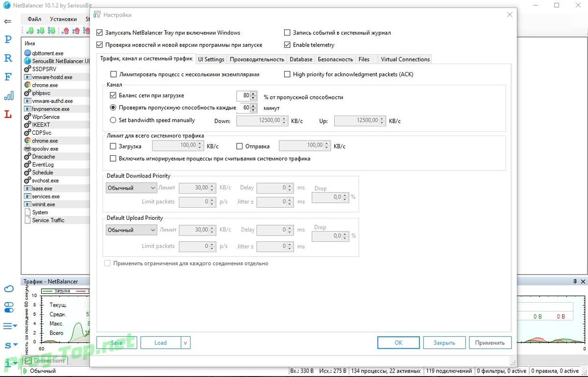Click the second red upload arrow toolbar icon

tap(76, 31)
